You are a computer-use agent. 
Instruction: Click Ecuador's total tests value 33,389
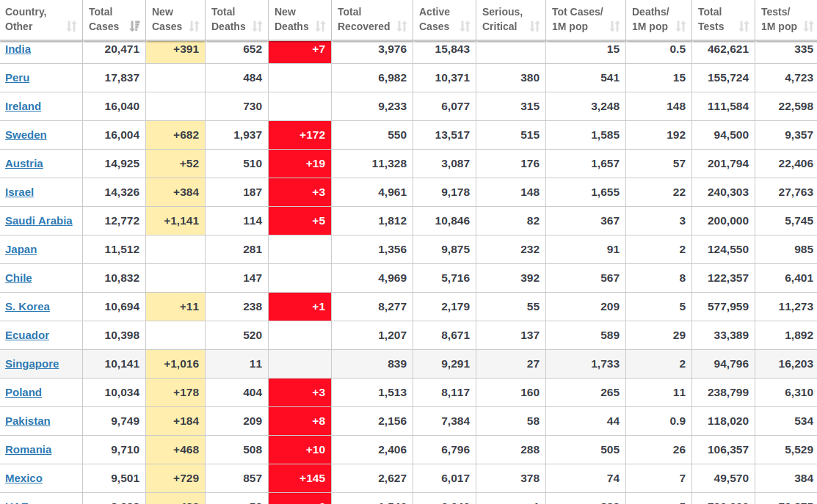pos(731,335)
